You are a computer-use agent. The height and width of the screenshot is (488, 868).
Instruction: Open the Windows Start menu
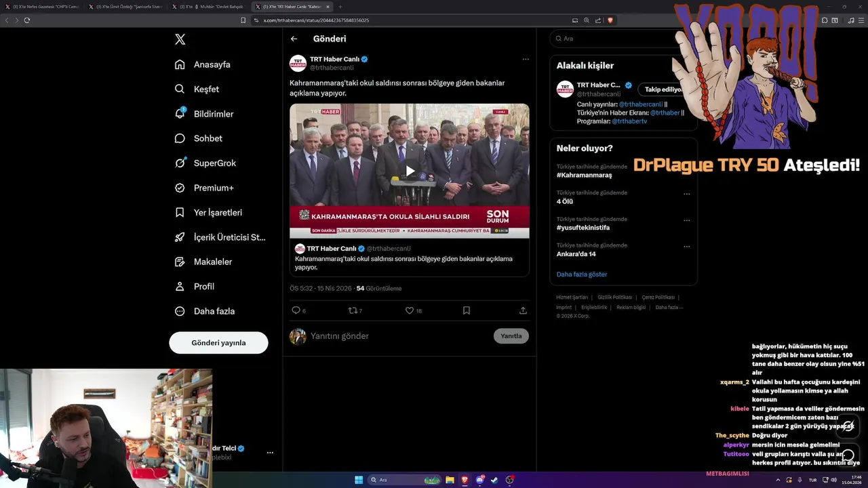(x=359, y=480)
